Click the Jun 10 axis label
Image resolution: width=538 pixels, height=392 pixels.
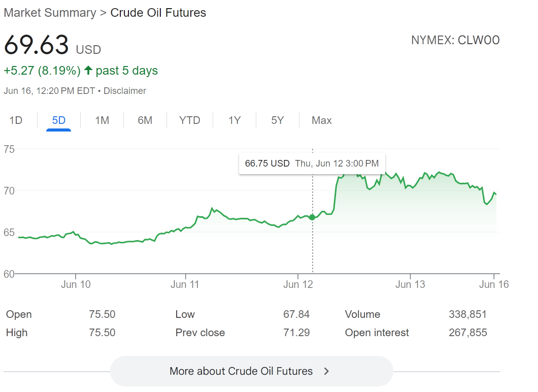coord(76,284)
